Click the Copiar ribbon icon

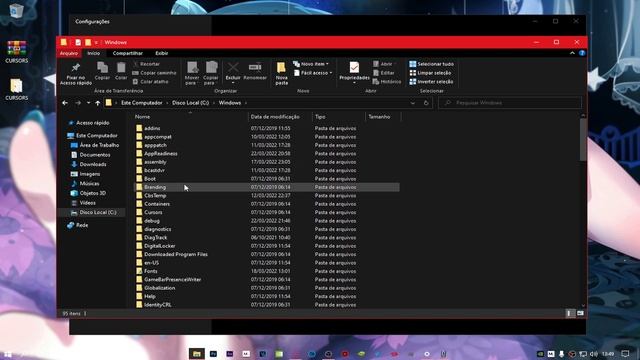click(102, 71)
